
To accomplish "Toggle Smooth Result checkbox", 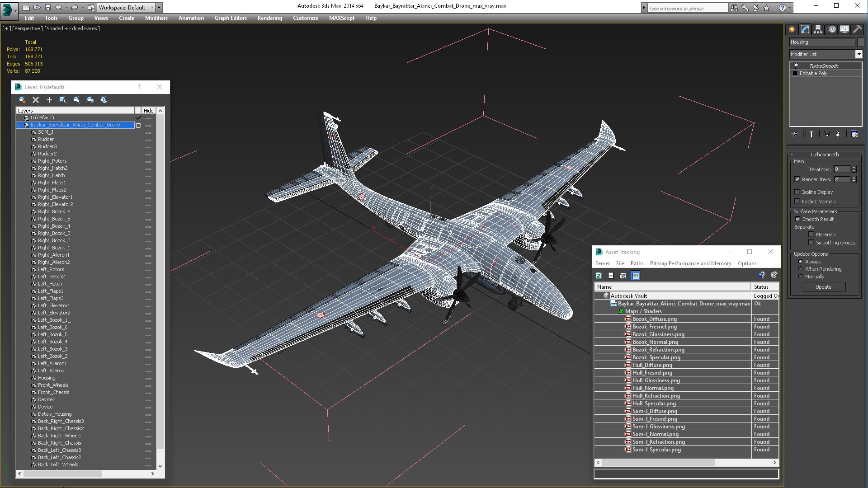I will [x=797, y=219].
